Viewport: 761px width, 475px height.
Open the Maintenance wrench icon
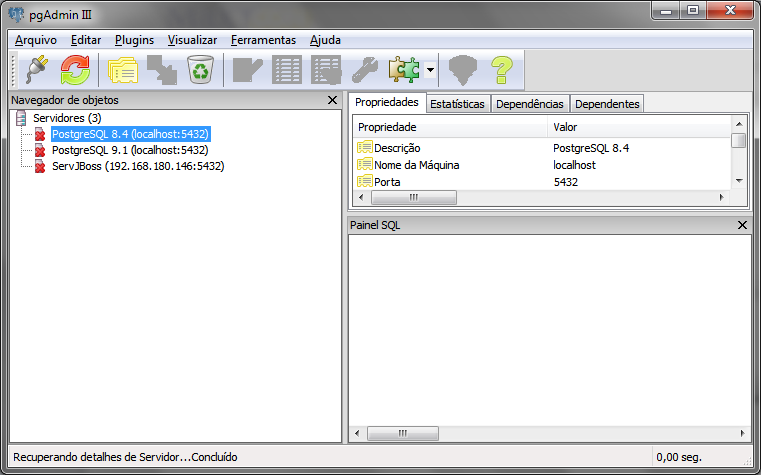coord(365,70)
